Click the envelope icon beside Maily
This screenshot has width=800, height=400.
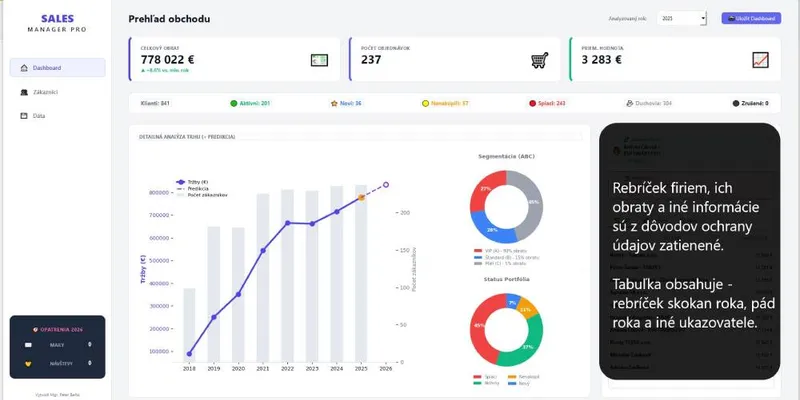[28, 345]
